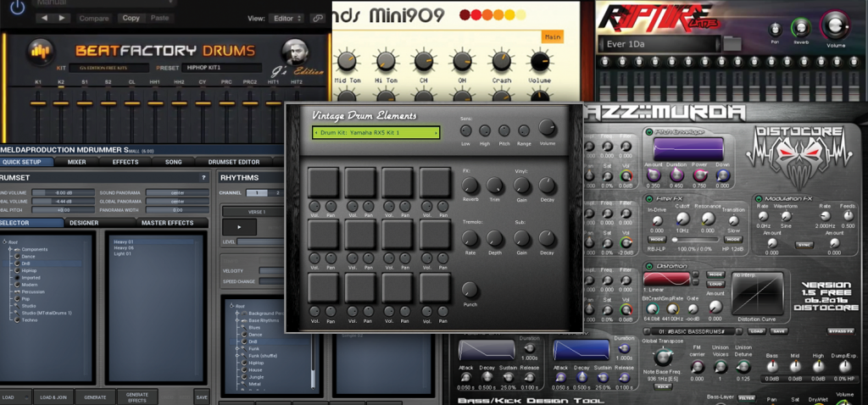The image size is (868, 405).
Task: Adjust Vintage Drum Elements Punch knob
Action: point(470,290)
